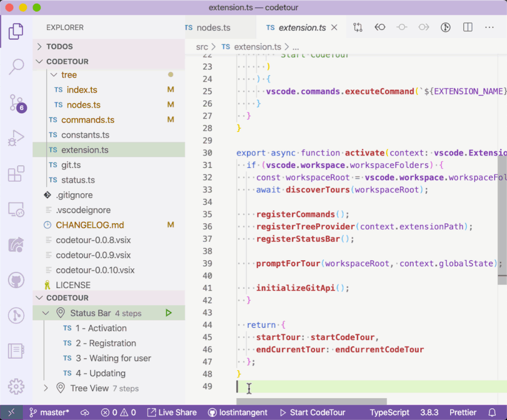Click Prettier in the status bar
The image size is (507, 420).
pos(463,412)
